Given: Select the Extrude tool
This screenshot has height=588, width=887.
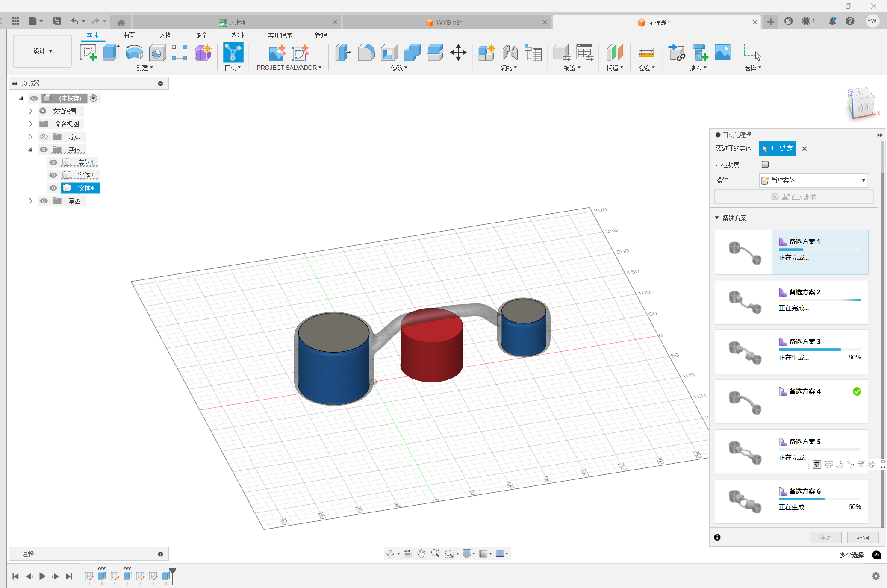Looking at the screenshot, I should tap(111, 53).
